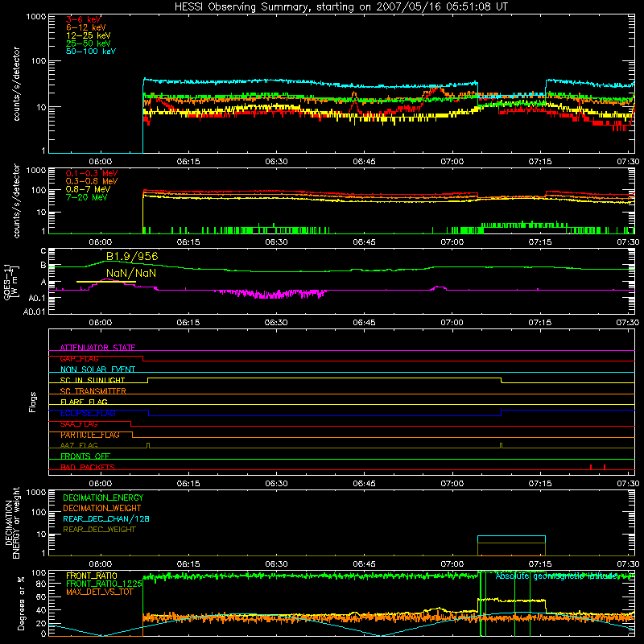Click the DECIMATION ENERGY or weight axis title
This screenshot has width=644, height=644.
(12, 522)
